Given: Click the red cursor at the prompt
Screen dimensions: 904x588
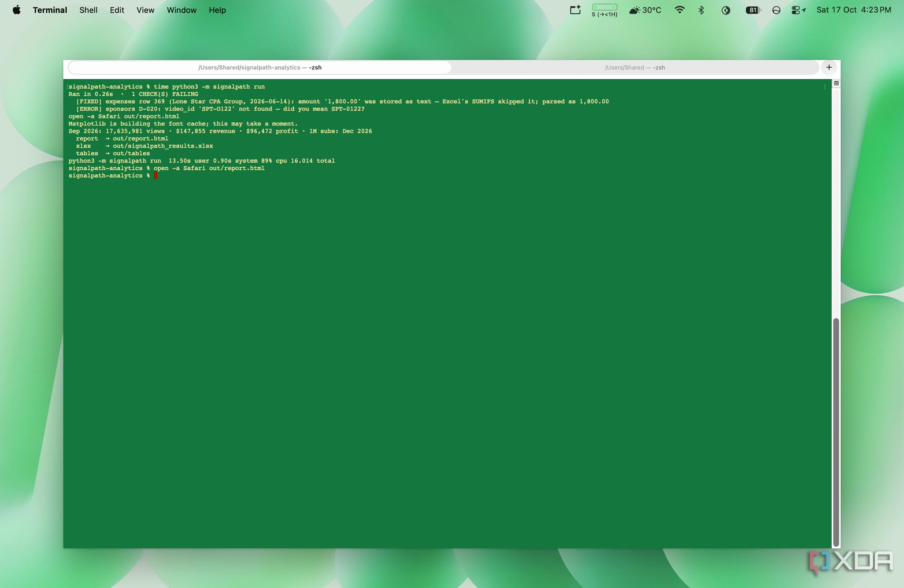Looking at the screenshot, I should (x=156, y=176).
